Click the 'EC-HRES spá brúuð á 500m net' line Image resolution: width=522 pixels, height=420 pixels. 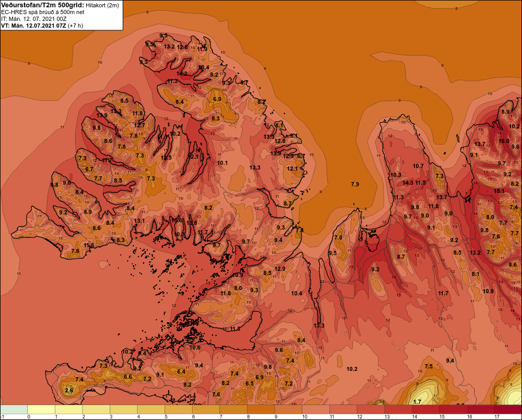click(43, 12)
